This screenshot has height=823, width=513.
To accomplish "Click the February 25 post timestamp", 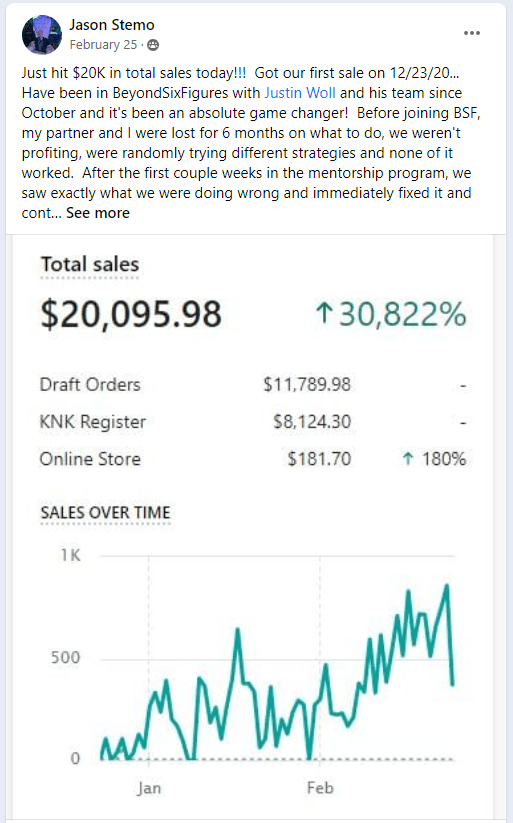I will point(103,45).
